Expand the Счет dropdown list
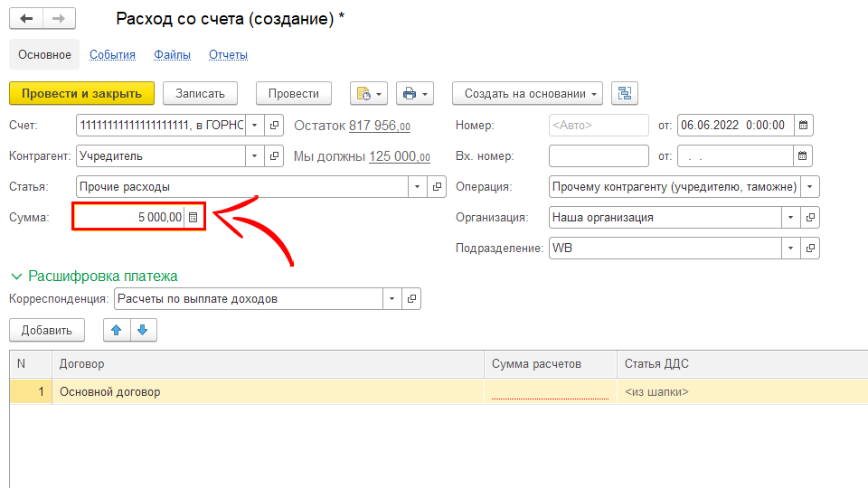The width and height of the screenshot is (868, 488). point(254,125)
